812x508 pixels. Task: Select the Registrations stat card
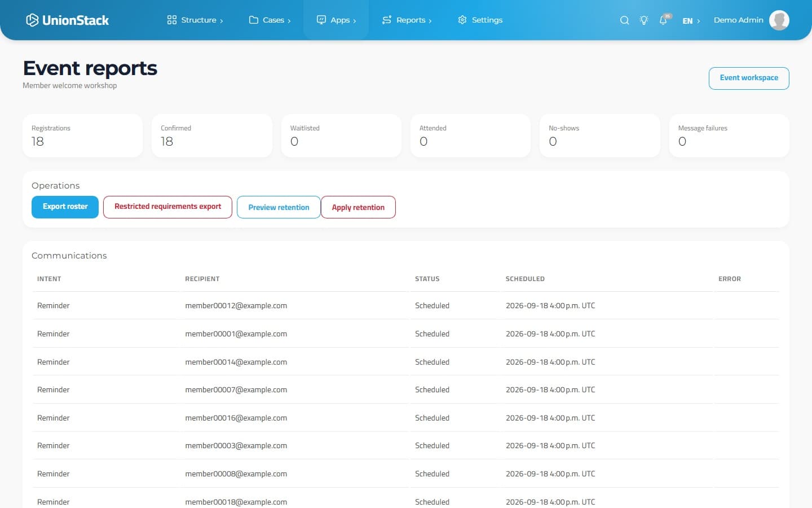coord(82,135)
